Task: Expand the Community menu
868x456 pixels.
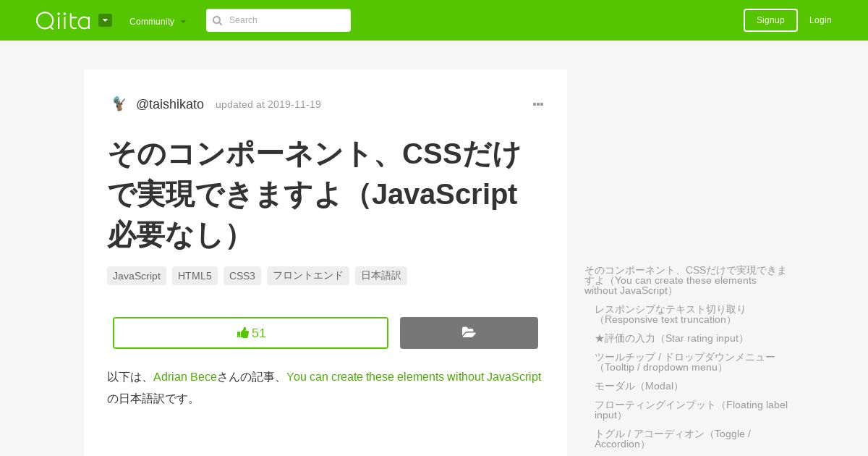Action: [158, 21]
